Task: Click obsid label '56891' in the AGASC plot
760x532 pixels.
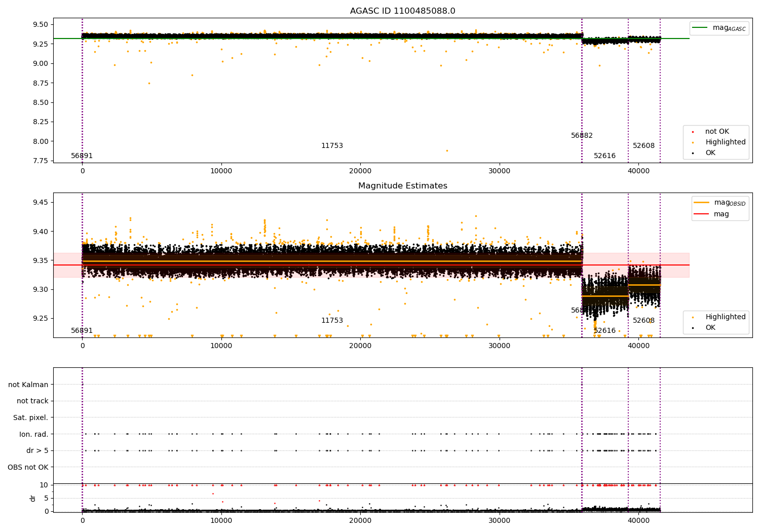Action: pos(82,156)
